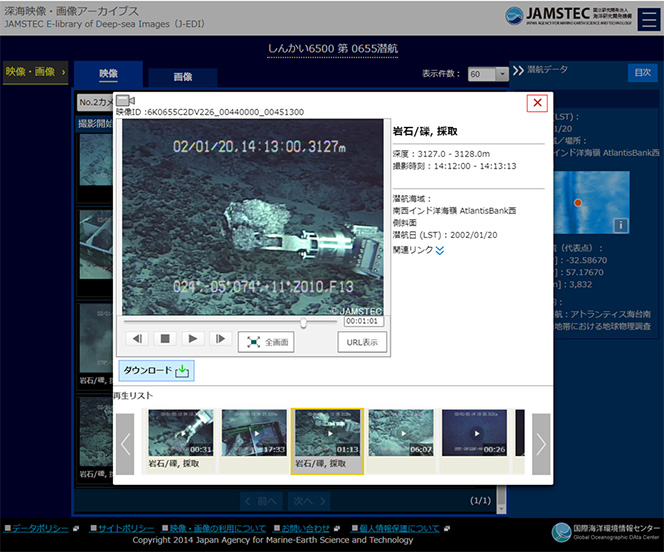Click the video seek slider handle
This screenshot has height=552, width=664.
pyautogui.click(x=303, y=323)
